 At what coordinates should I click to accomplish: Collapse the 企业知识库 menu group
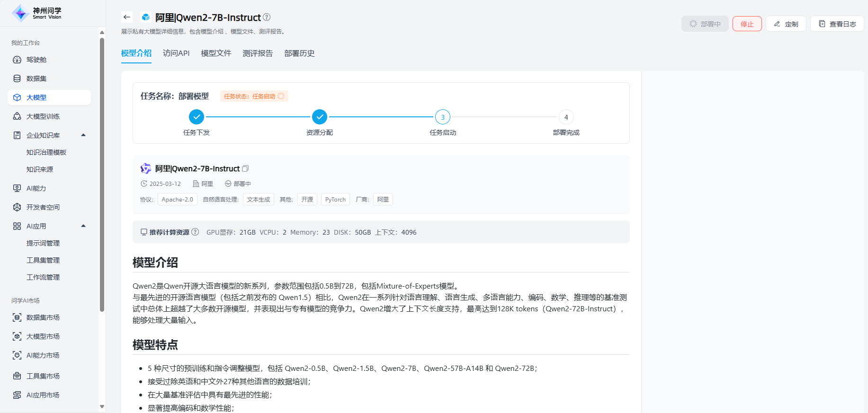click(x=83, y=135)
